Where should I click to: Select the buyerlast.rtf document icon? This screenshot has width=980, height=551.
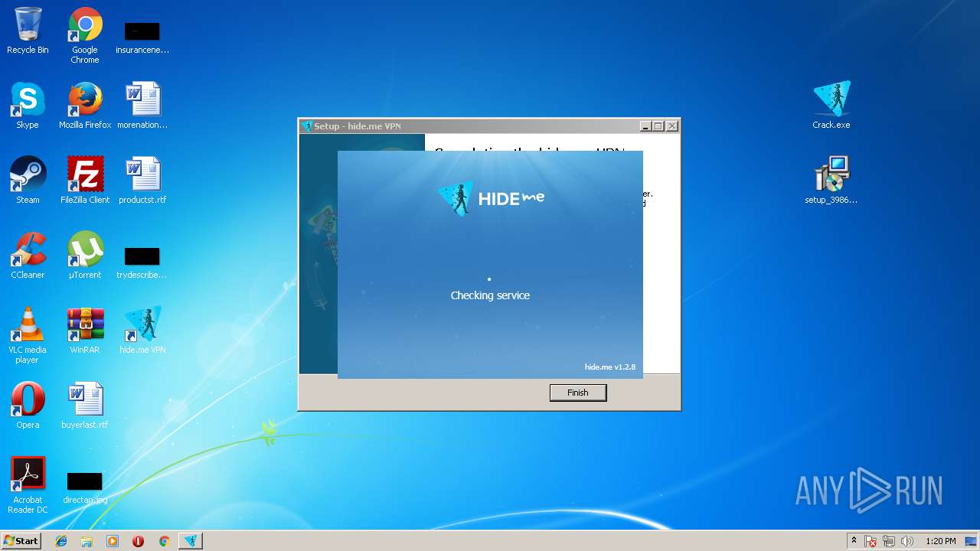click(85, 406)
